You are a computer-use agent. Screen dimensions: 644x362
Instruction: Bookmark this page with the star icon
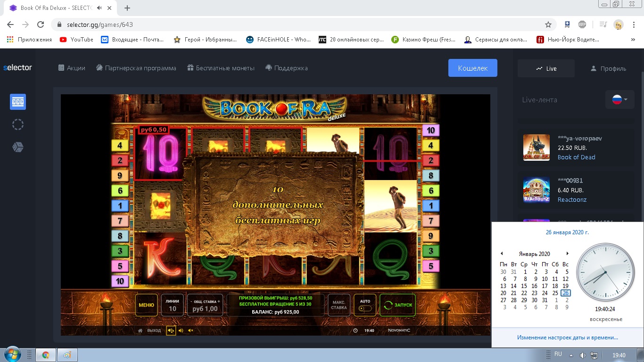point(548,25)
